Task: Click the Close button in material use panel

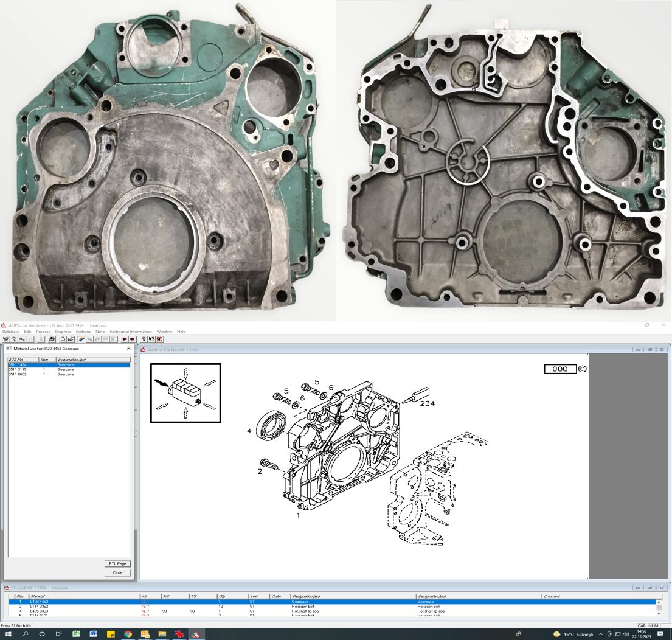Action: 117,572
